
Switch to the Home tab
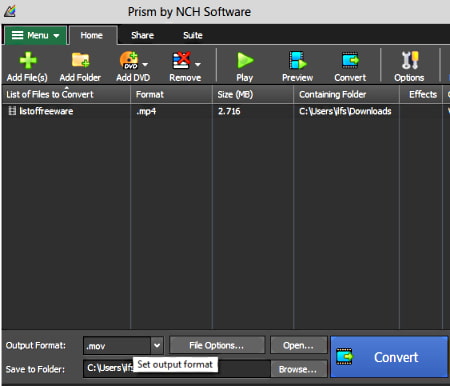pos(92,35)
